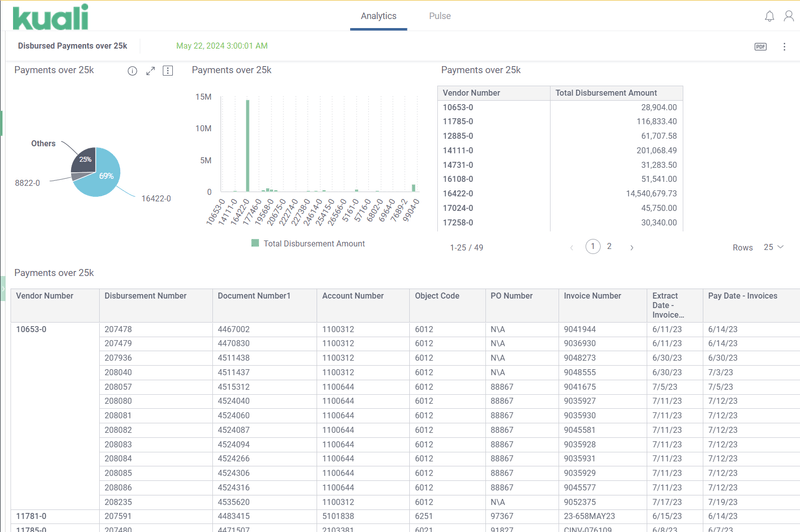The image size is (800, 532).
Task: Show info for the pie chart widget
Action: coord(132,71)
